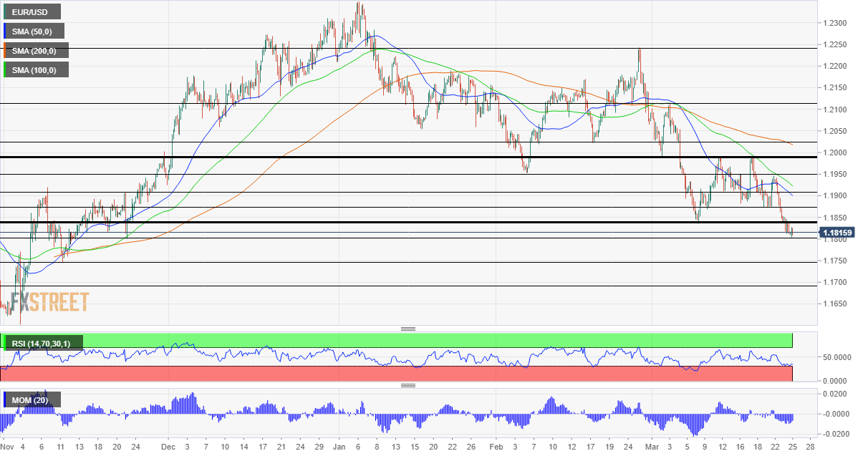Select the EUR/USD symbol label

tap(31, 11)
